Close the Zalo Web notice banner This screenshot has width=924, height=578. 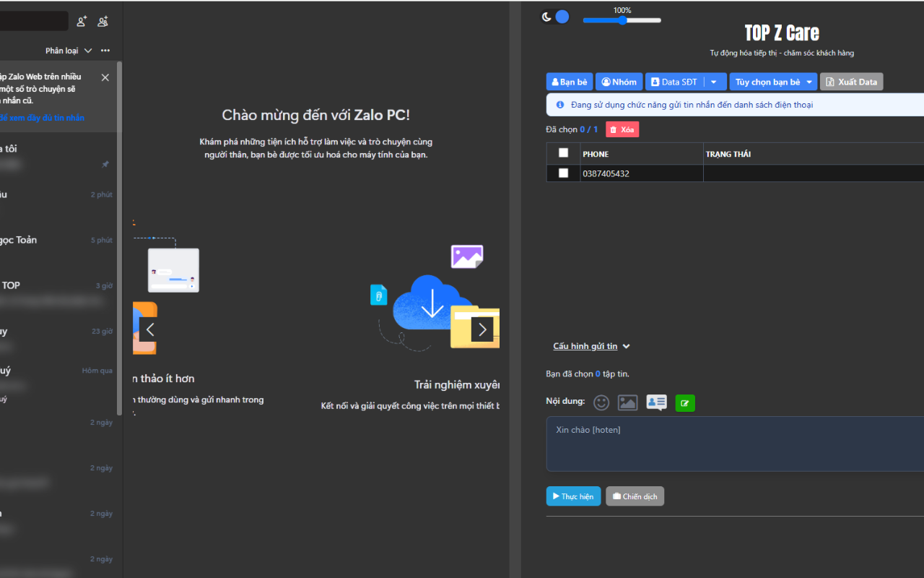[105, 77]
